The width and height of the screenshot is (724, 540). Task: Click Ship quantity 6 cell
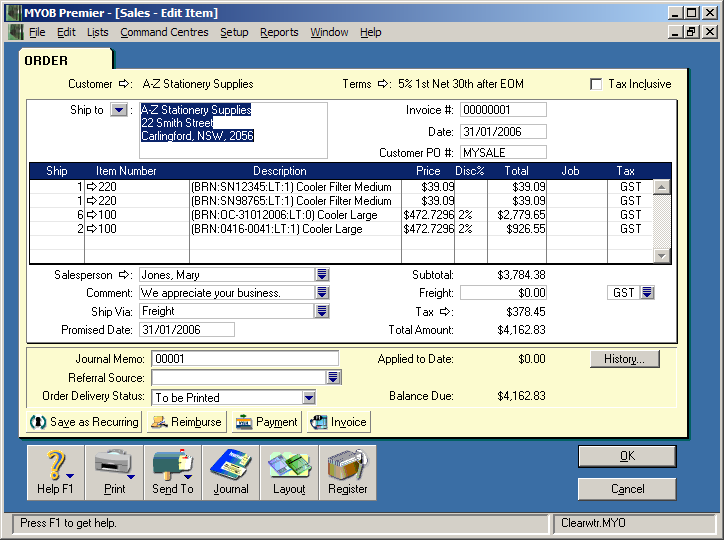pos(57,215)
